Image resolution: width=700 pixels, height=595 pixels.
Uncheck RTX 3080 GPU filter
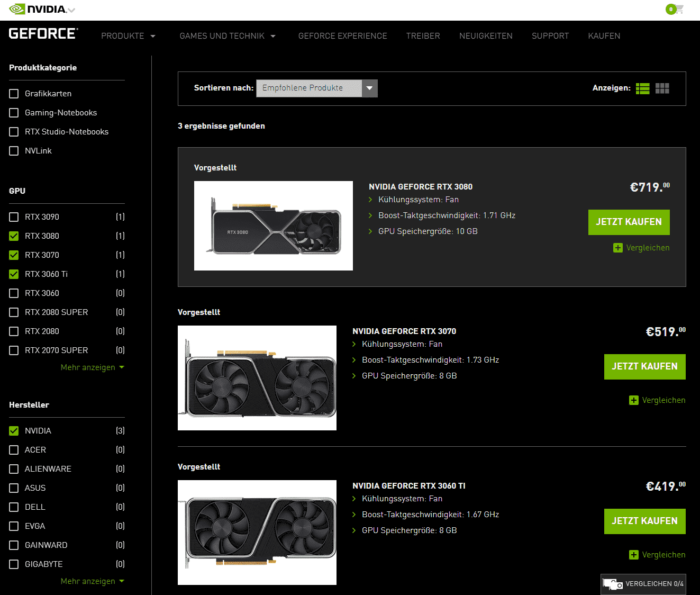coord(14,236)
